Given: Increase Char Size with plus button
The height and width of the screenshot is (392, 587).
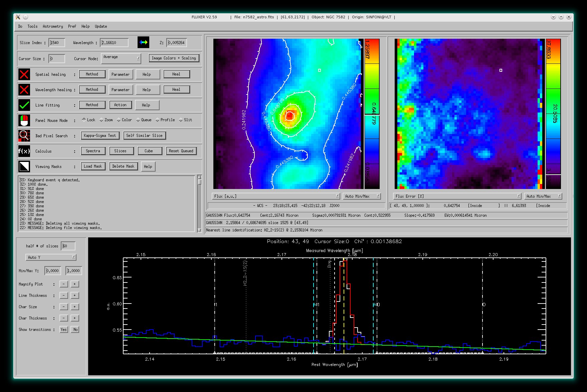Looking at the screenshot, I should pyautogui.click(x=75, y=307).
